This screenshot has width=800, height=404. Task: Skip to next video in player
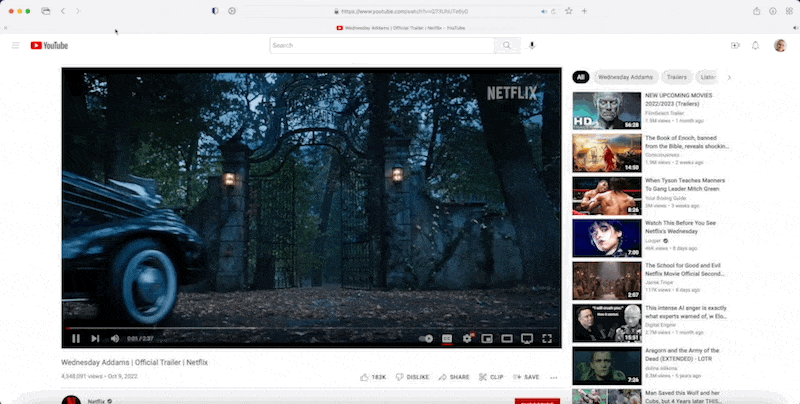tap(95, 338)
